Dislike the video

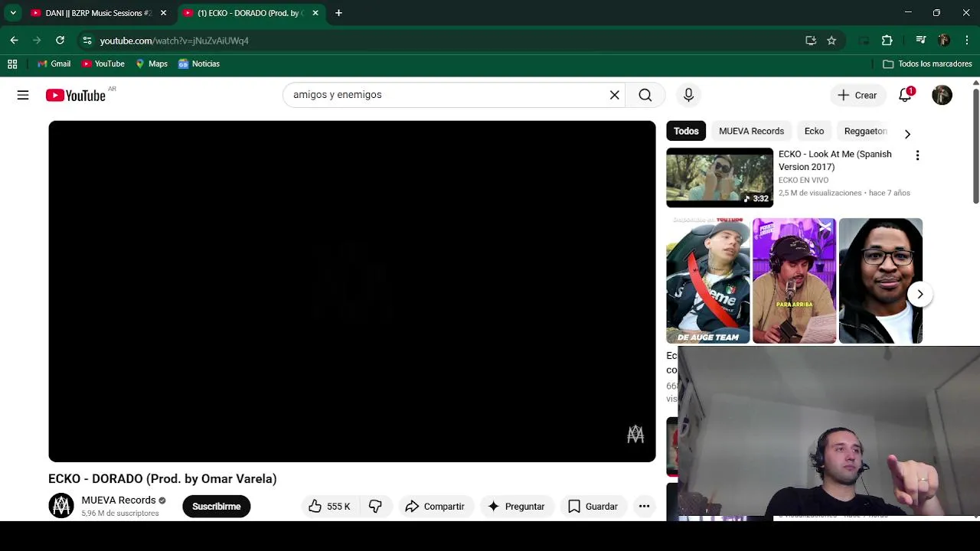(x=375, y=506)
